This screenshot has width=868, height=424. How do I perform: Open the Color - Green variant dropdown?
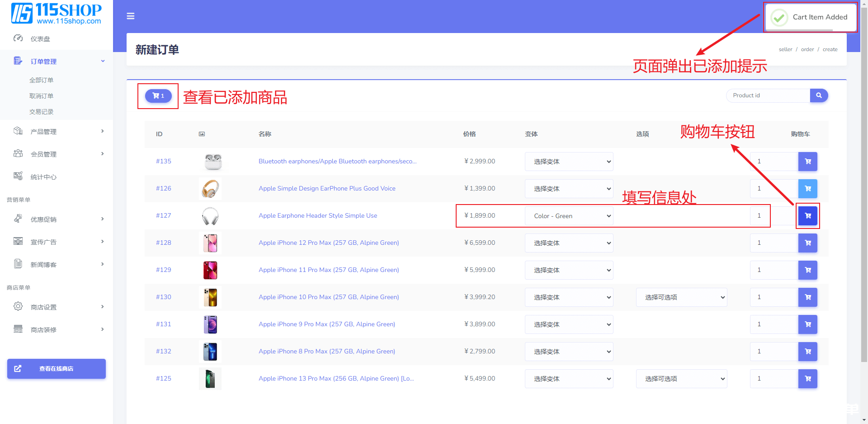coord(569,216)
